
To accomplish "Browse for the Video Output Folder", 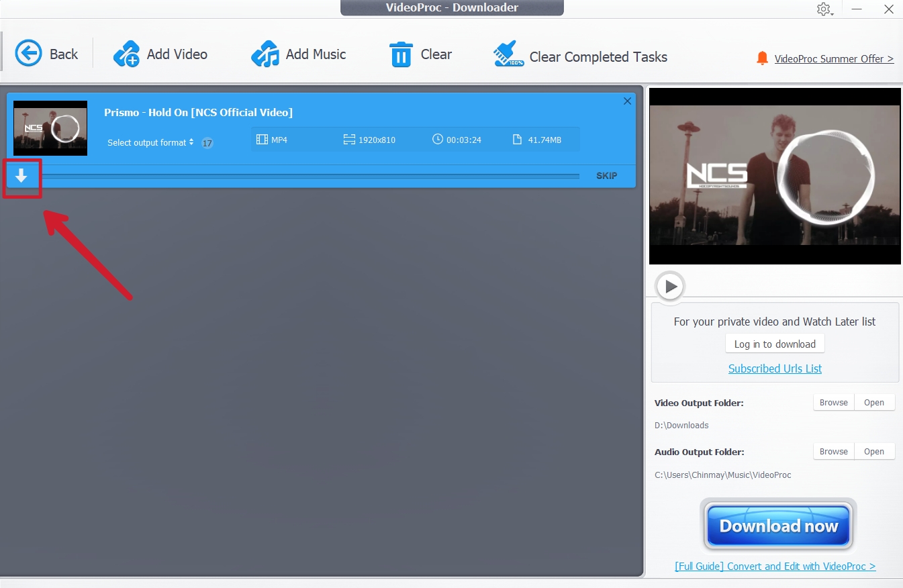I will click(834, 403).
